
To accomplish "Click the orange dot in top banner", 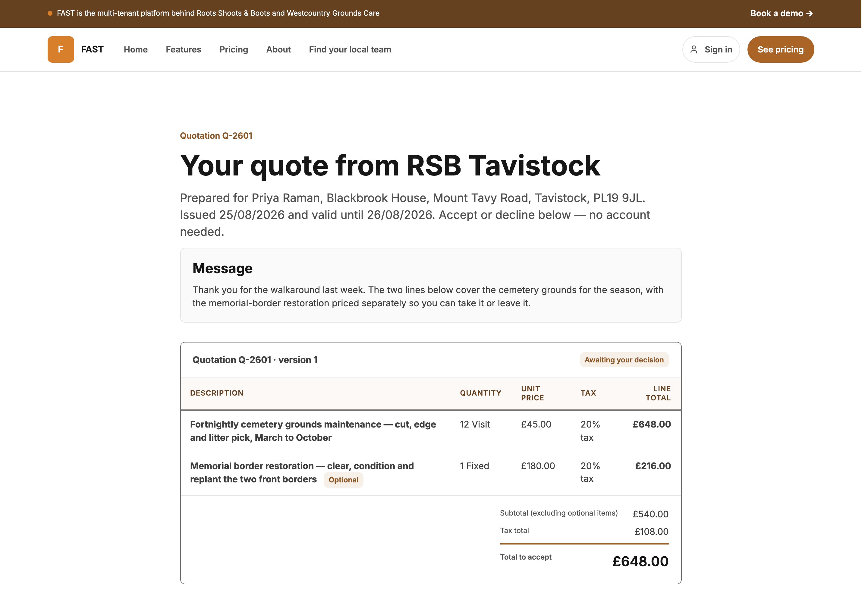I will click(x=50, y=13).
